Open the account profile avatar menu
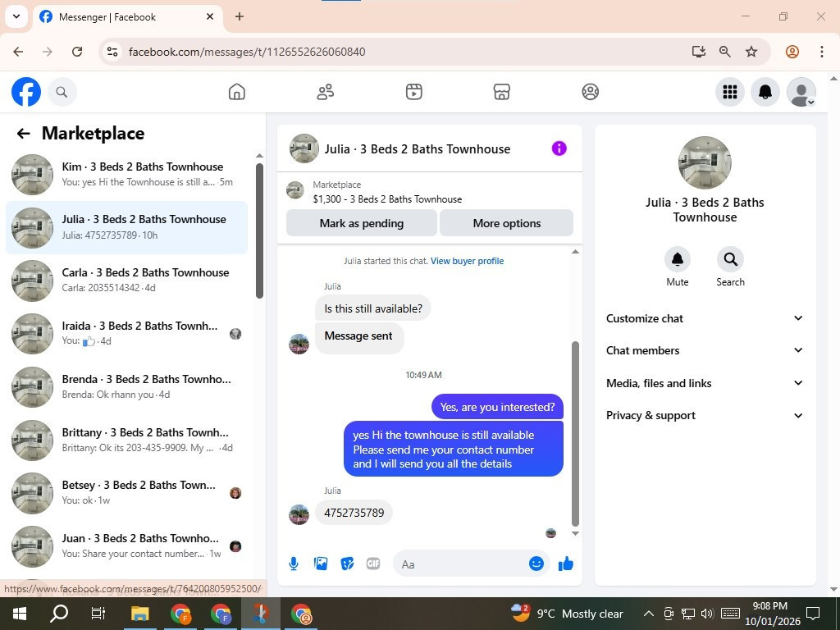Image resolution: width=840 pixels, height=630 pixels. [801, 92]
